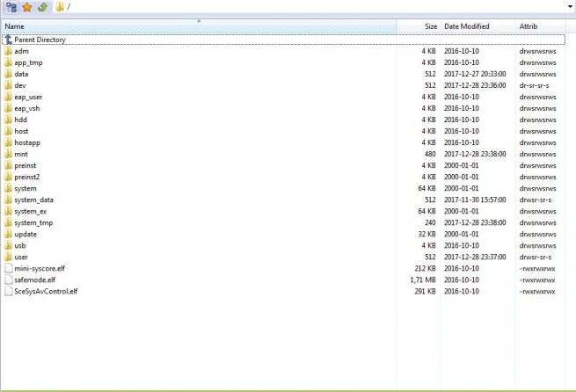Click the system_data folder icon

tap(8, 200)
